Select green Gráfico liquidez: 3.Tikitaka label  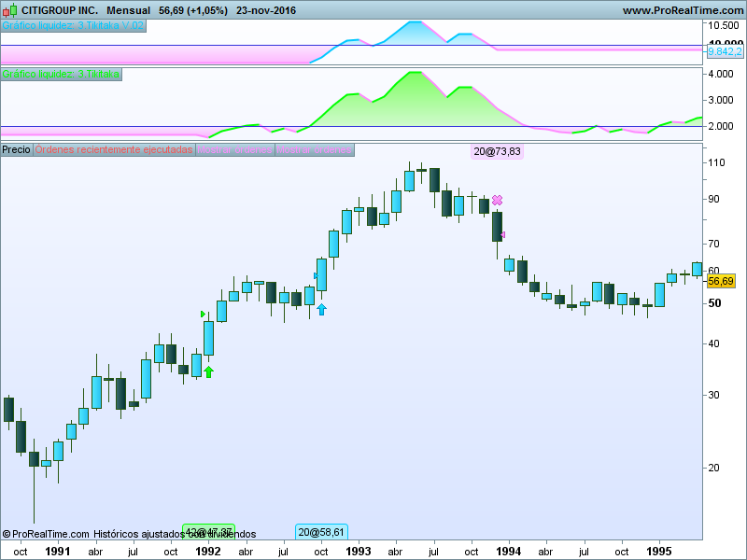[61, 75]
